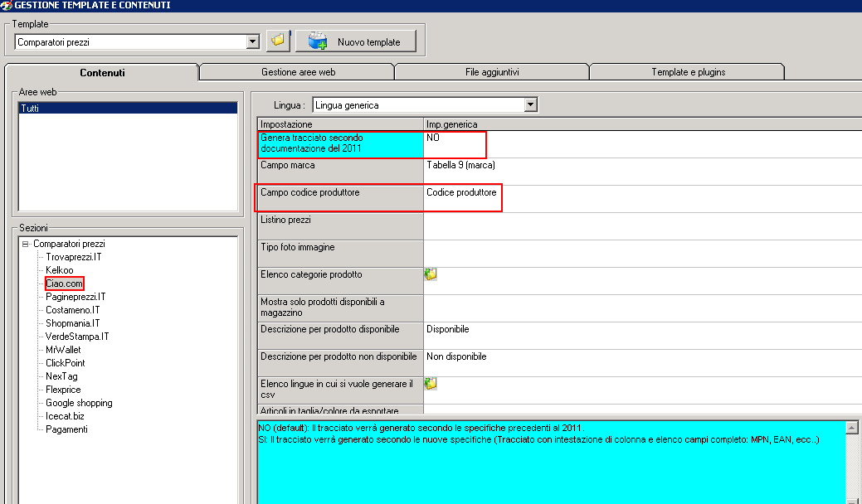Click the Impostazione column header
Screen dimensions: 862x504
340,124
